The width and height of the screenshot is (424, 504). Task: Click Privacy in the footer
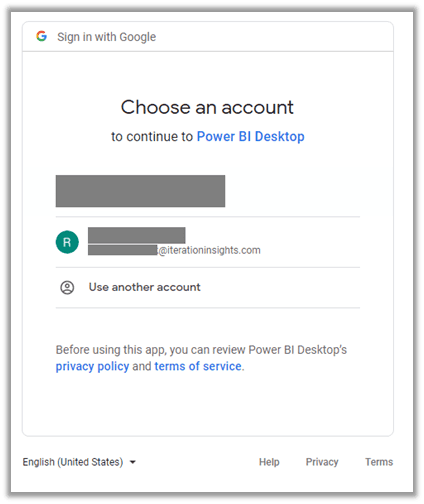tap(322, 462)
